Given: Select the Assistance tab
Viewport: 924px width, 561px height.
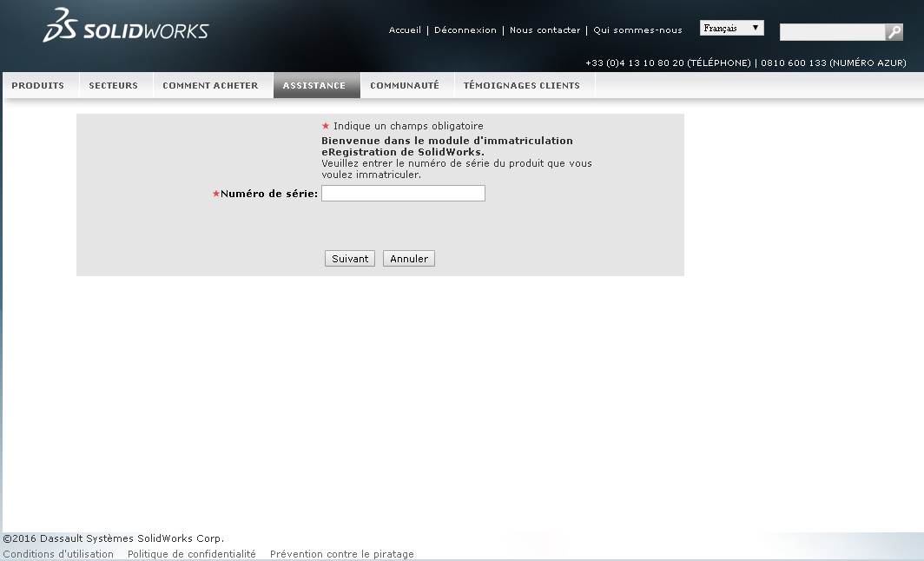Looking at the screenshot, I should [x=313, y=85].
